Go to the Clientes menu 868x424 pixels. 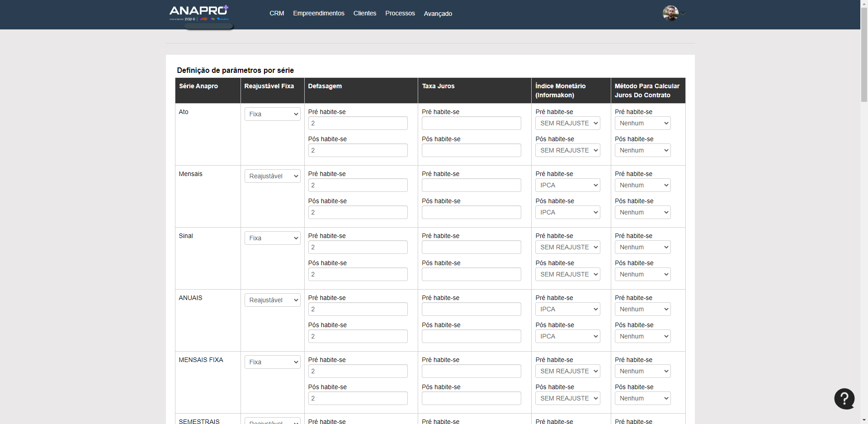point(364,14)
